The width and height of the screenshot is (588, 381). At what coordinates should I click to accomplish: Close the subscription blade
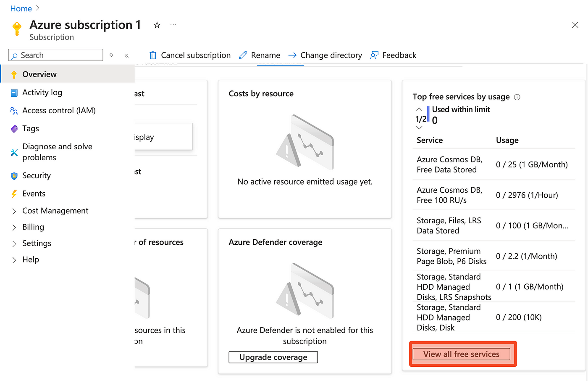point(575,25)
